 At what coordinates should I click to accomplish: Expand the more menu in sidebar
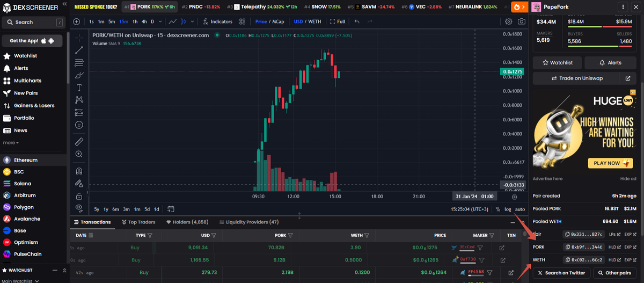(10, 142)
